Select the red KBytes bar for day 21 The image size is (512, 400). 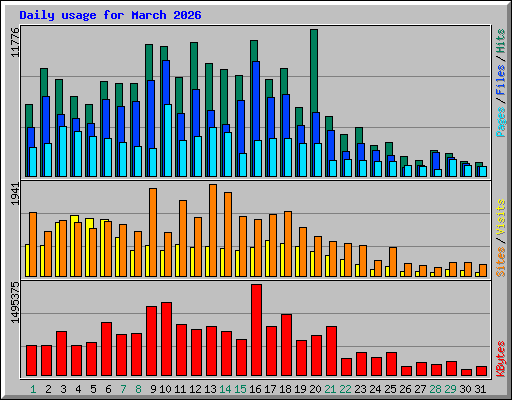click(331, 351)
